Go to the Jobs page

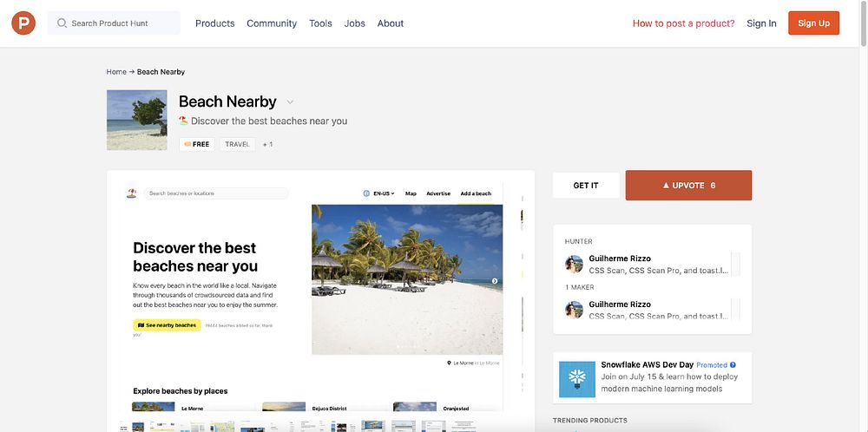pos(355,23)
